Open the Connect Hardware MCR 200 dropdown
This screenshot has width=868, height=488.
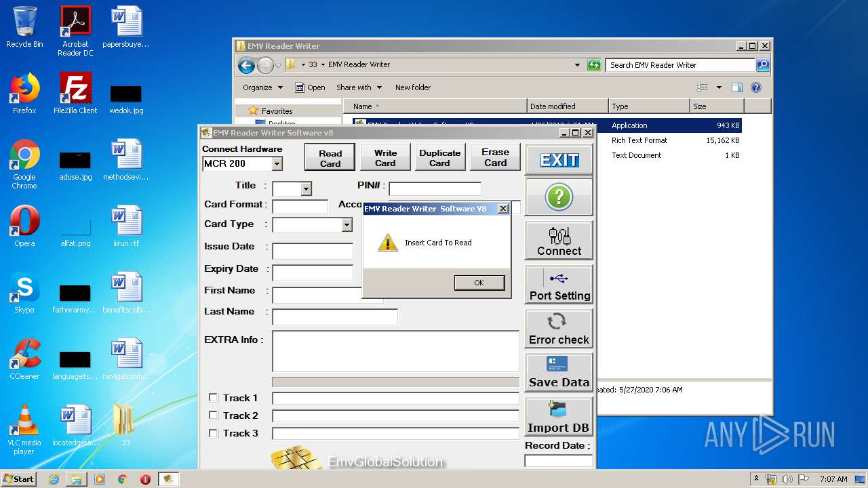pyautogui.click(x=277, y=163)
